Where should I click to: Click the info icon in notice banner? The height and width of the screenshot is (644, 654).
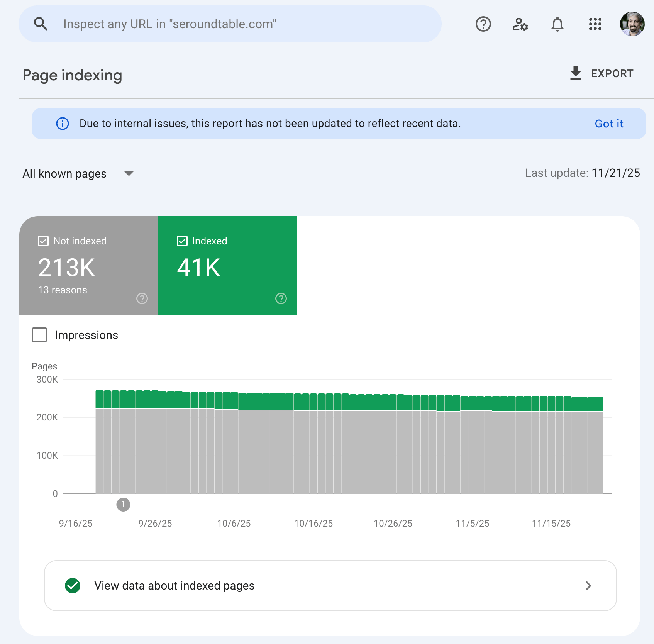[x=63, y=124]
